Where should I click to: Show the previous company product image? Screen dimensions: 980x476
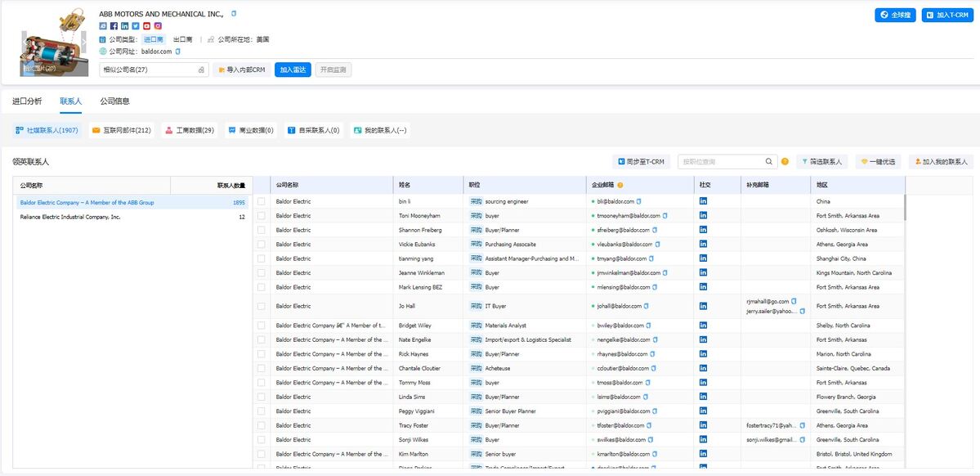pos(25,43)
